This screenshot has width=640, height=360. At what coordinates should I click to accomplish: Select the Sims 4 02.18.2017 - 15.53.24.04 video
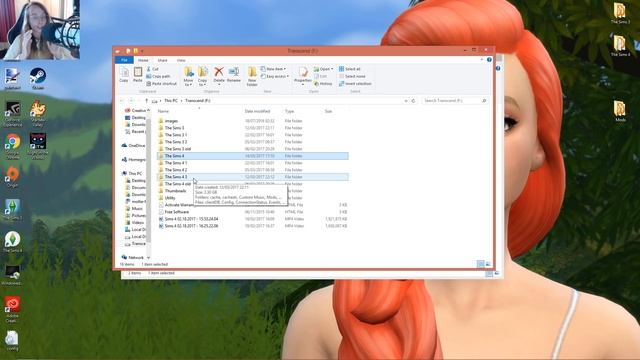(188, 219)
